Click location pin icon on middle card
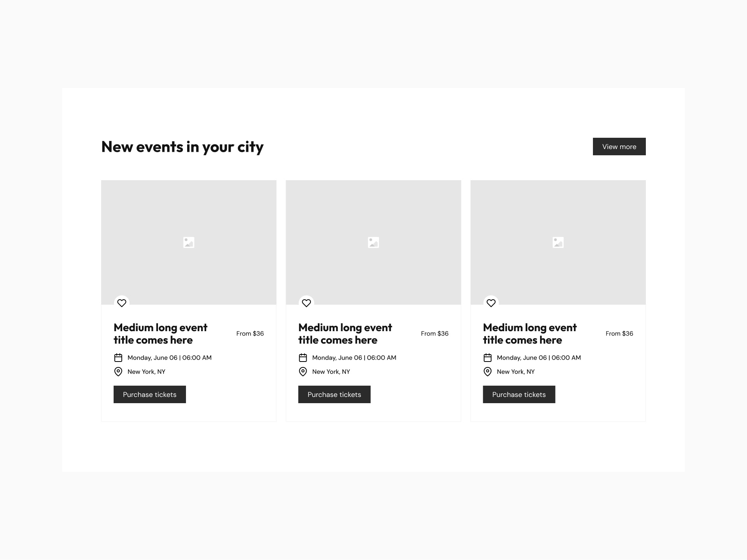This screenshot has width=747, height=560. coord(303,372)
